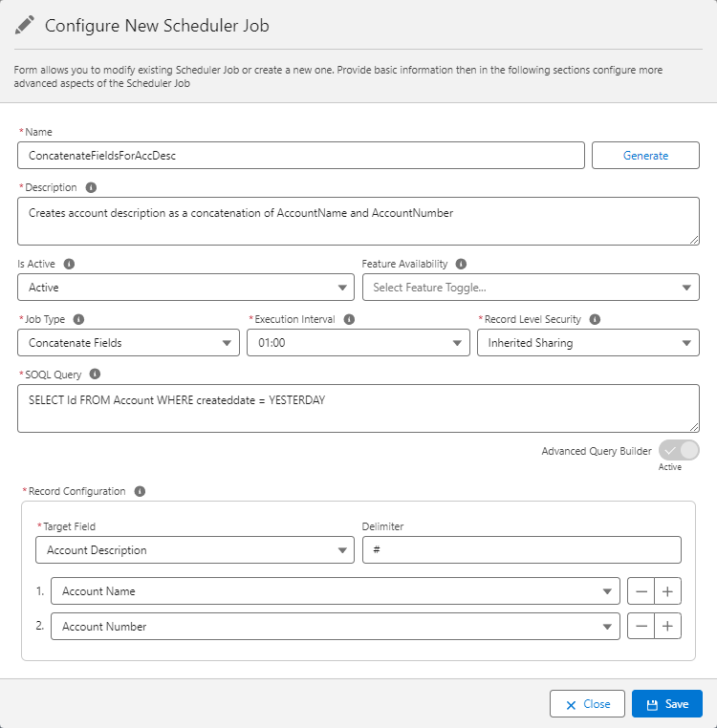Click in the Name input field
The height and width of the screenshot is (728, 717).
[x=301, y=156]
